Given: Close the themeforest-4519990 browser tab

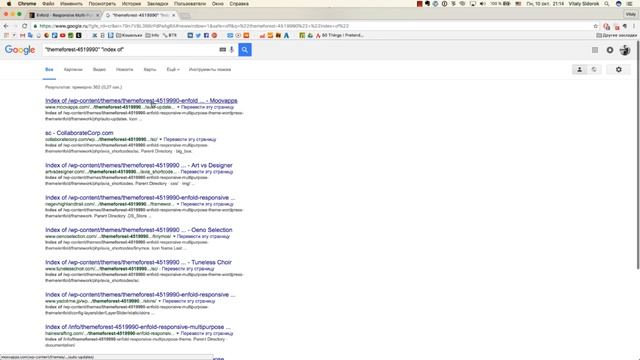Looking at the screenshot, I should (173, 15).
